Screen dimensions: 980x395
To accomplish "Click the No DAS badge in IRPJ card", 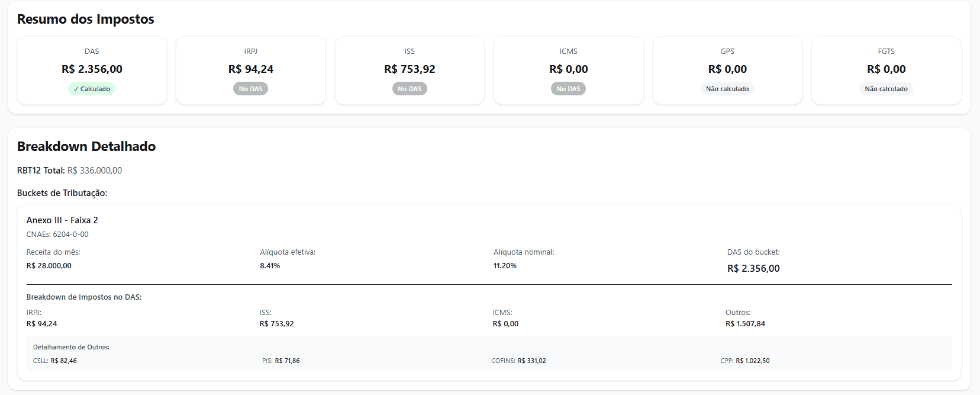I will (x=250, y=89).
